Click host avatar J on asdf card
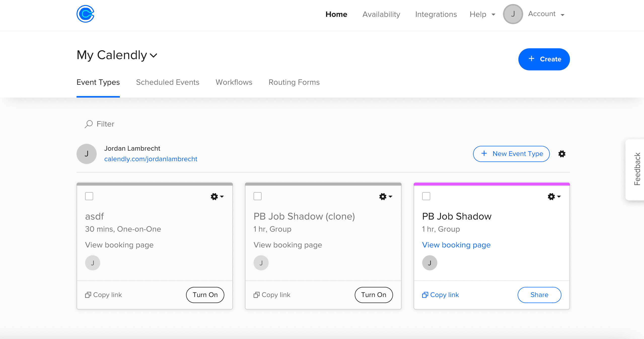644x339 pixels. tap(92, 263)
